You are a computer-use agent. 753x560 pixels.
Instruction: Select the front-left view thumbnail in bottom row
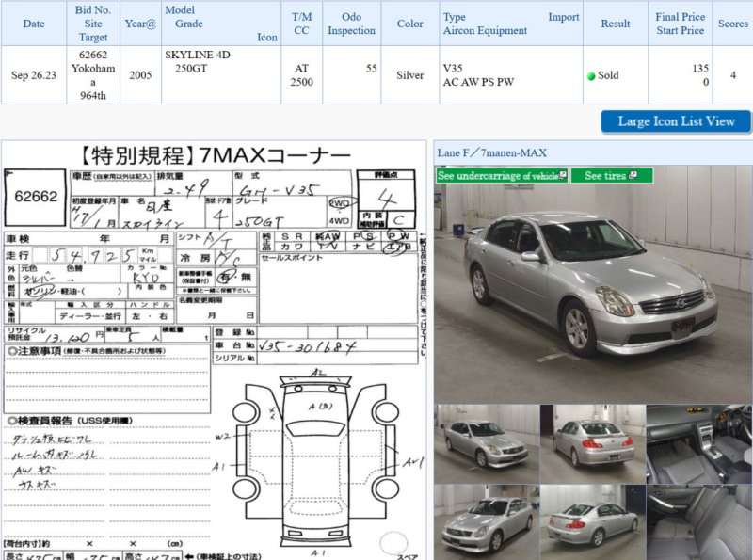coord(487,522)
